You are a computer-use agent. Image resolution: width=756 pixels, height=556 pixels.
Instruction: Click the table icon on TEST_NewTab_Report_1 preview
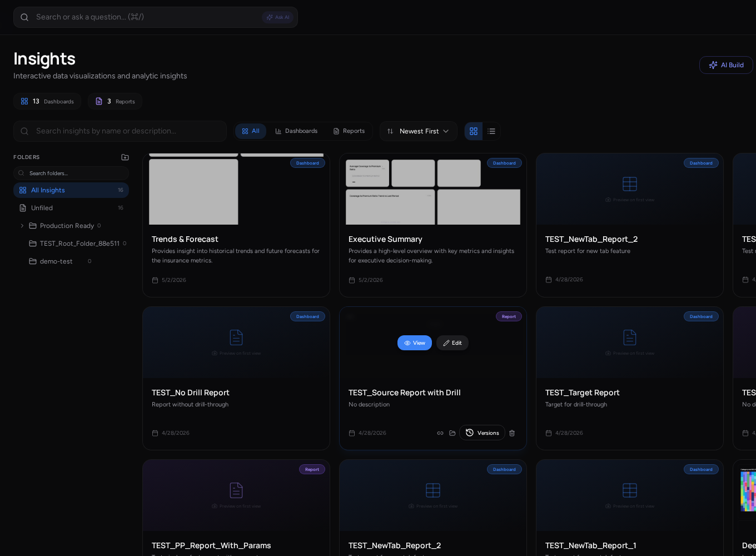tap(630, 490)
